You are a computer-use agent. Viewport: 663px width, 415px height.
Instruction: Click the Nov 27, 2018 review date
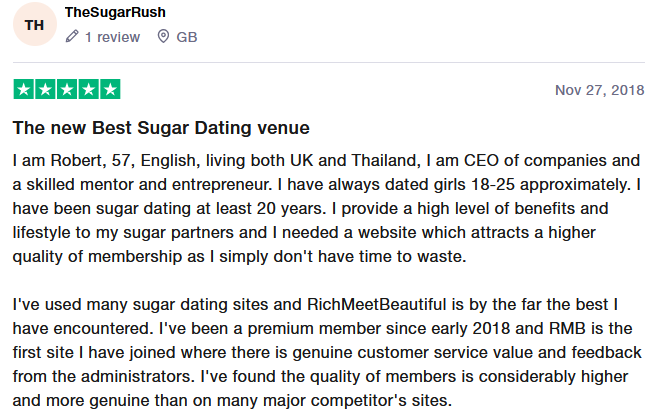click(x=600, y=90)
